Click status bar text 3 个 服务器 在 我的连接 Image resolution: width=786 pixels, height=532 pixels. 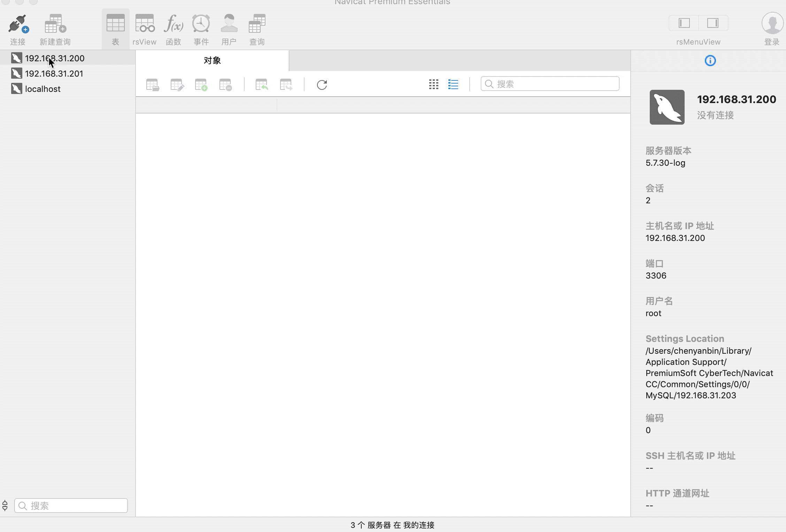pos(393,525)
